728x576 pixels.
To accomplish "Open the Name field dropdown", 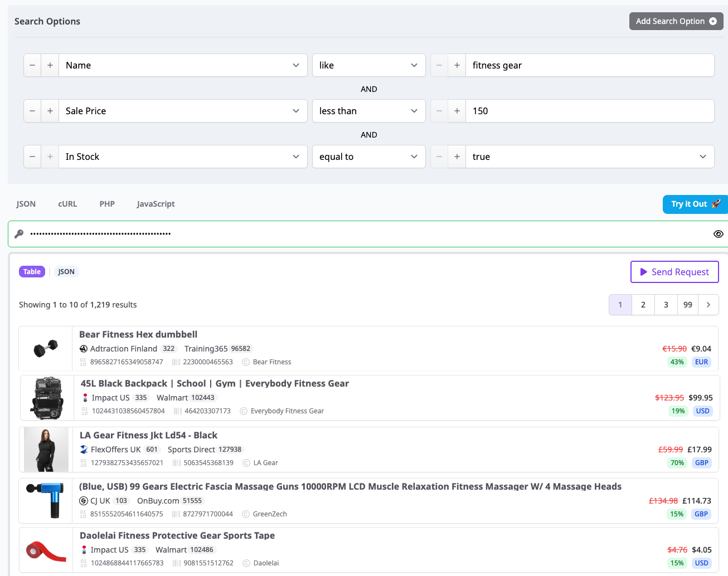I will click(x=183, y=65).
